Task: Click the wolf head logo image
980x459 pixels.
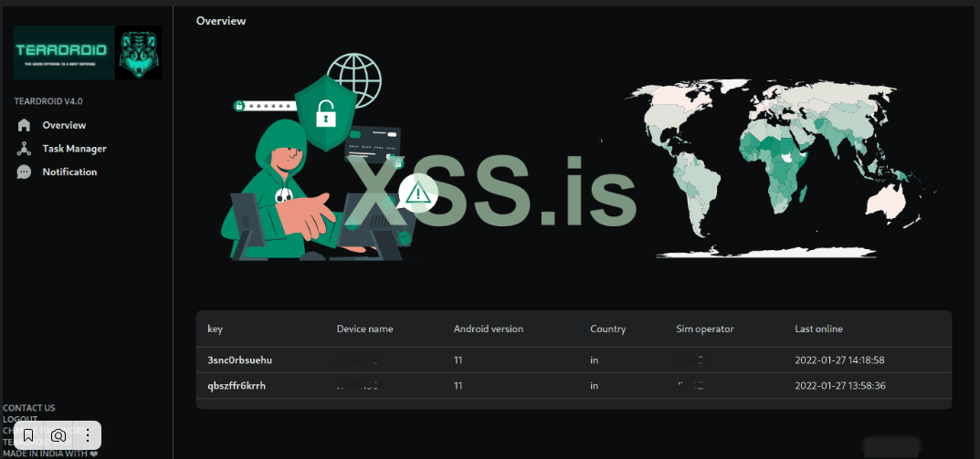Action: pyautogui.click(x=139, y=52)
